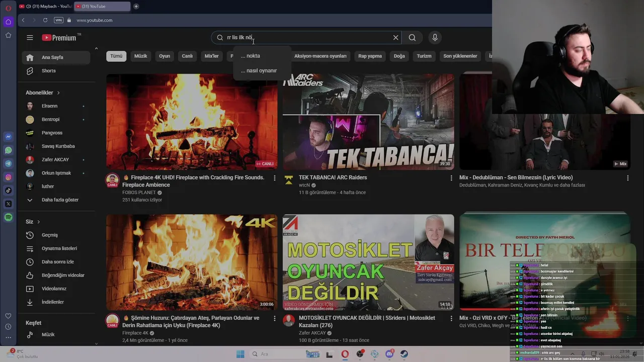644x362 pixels.
Task: Switch to the Maybach - YouTube tab
Action: (x=45, y=7)
